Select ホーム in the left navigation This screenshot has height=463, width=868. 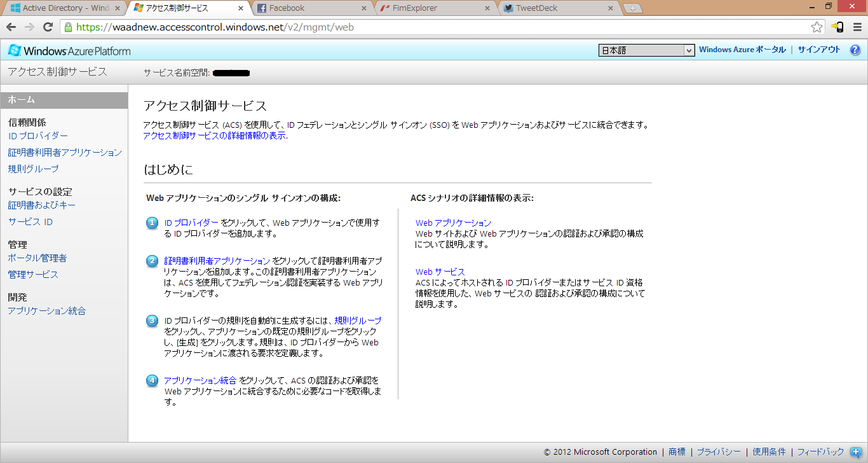(64, 100)
